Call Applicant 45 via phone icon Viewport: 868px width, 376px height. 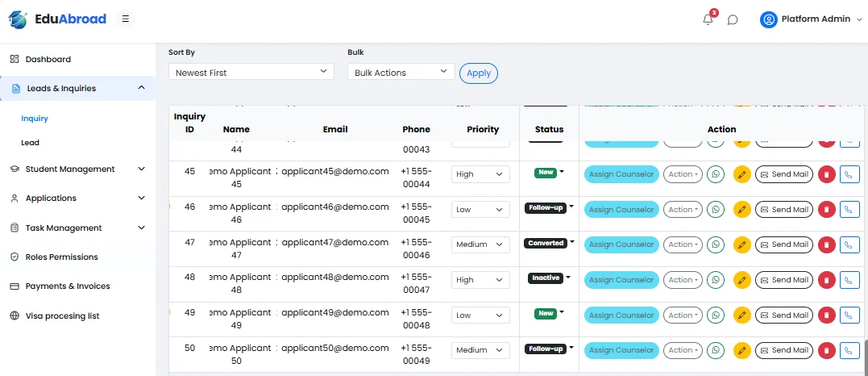pos(849,174)
